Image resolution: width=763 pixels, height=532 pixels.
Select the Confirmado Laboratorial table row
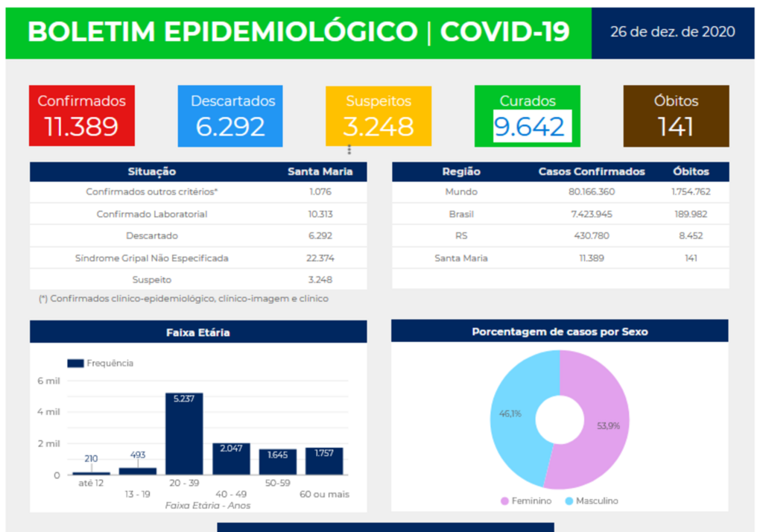198,214
